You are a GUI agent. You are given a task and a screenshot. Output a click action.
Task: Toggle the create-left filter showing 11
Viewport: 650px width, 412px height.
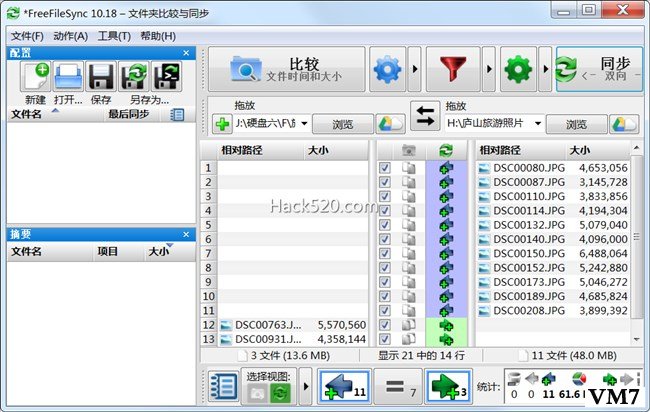(x=344, y=387)
